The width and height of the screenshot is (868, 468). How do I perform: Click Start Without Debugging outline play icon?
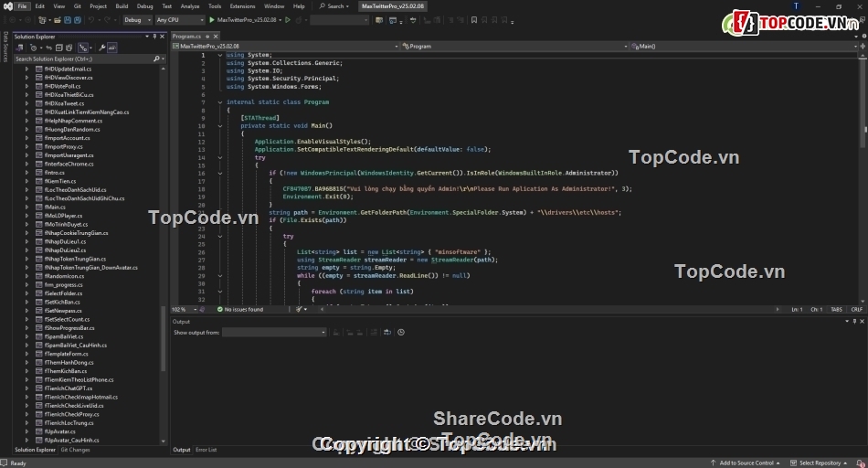(287, 20)
